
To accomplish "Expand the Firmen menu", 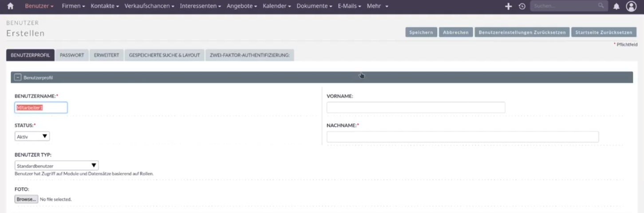I will click(x=74, y=6).
